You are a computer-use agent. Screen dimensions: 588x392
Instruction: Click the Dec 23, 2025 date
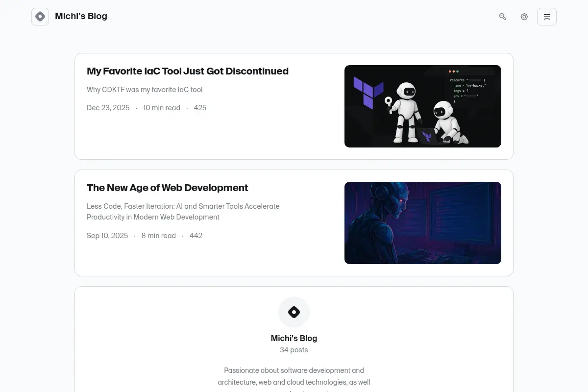[108, 108]
